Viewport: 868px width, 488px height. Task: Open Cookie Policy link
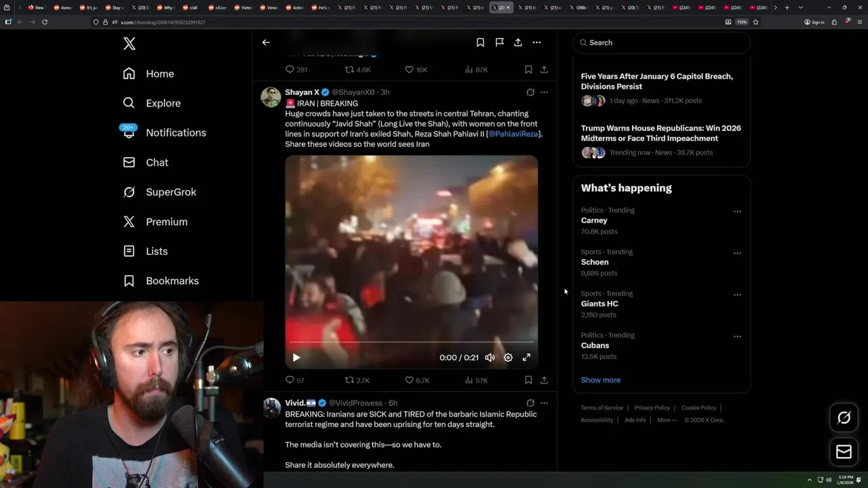[698, 408]
